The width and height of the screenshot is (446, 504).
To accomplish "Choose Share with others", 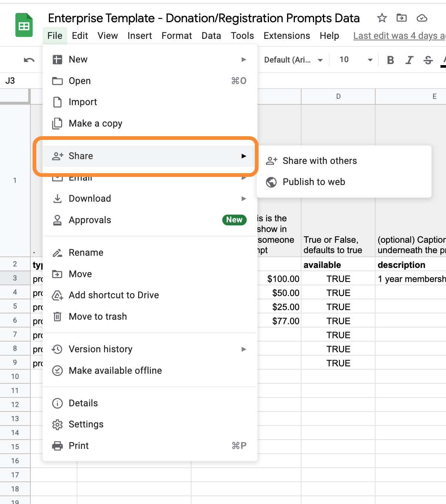I will 344,161.
